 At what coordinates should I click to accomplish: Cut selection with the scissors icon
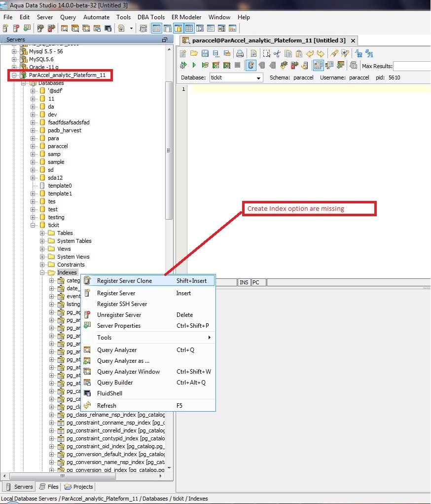click(277, 54)
